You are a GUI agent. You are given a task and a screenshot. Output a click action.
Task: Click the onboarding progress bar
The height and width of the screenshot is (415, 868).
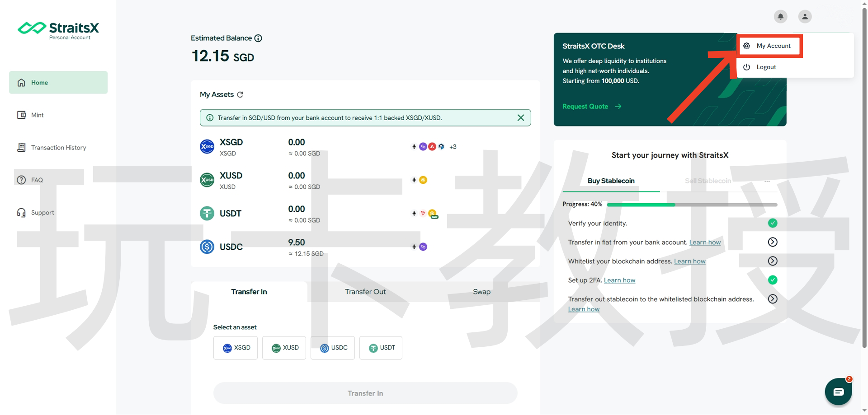(x=692, y=205)
